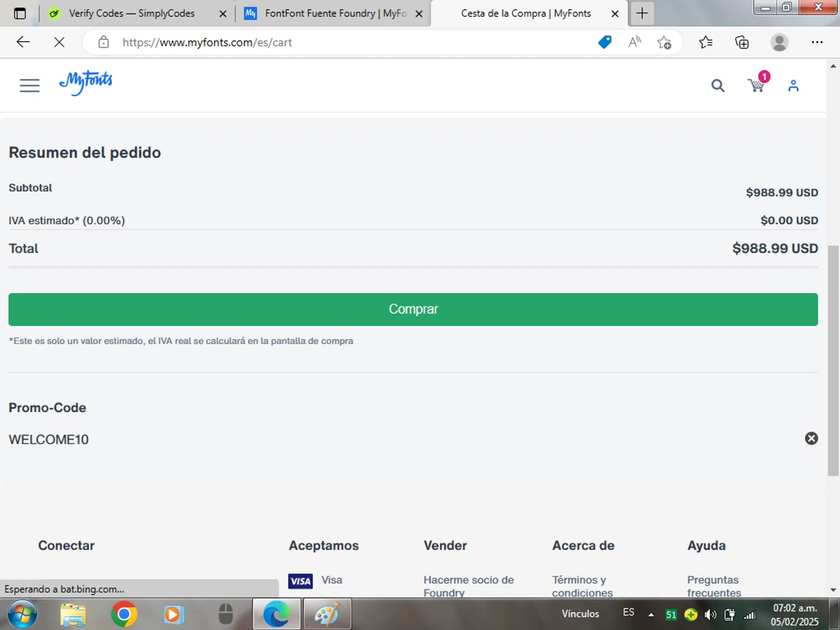Image resolution: width=840 pixels, height=630 pixels.
Task: Close the Verify Codes tab
Action: (223, 14)
